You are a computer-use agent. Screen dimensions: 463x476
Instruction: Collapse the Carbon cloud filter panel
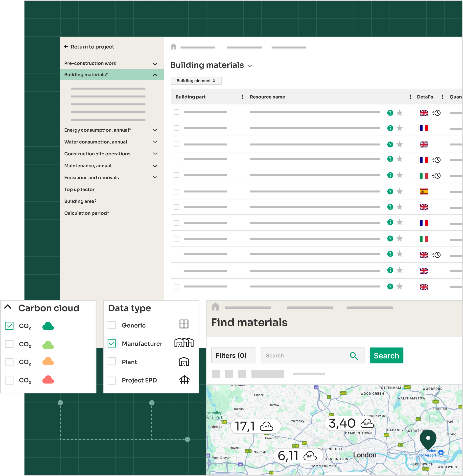pos(8,307)
